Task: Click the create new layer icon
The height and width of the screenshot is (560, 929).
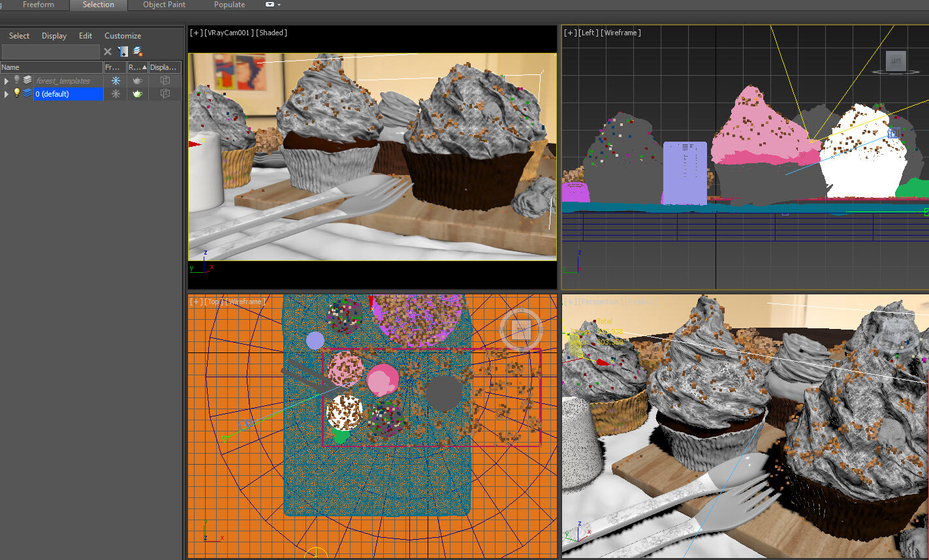Action: [138, 52]
